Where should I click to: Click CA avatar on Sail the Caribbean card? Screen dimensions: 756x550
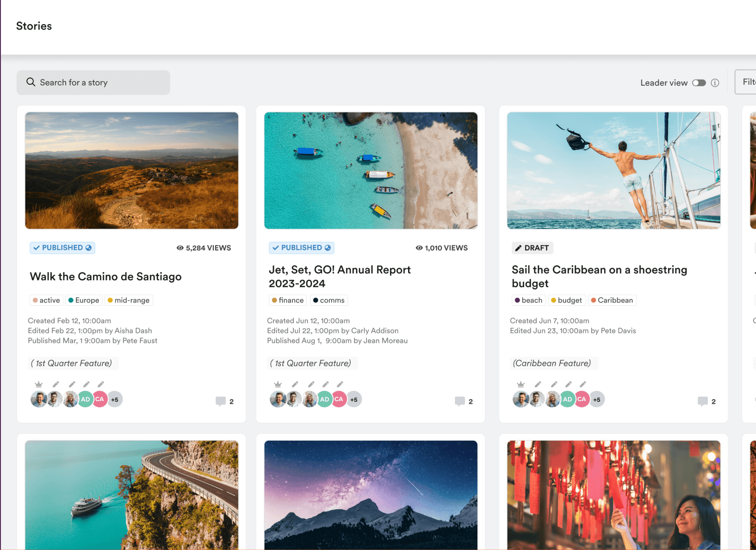[x=582, y=399]
